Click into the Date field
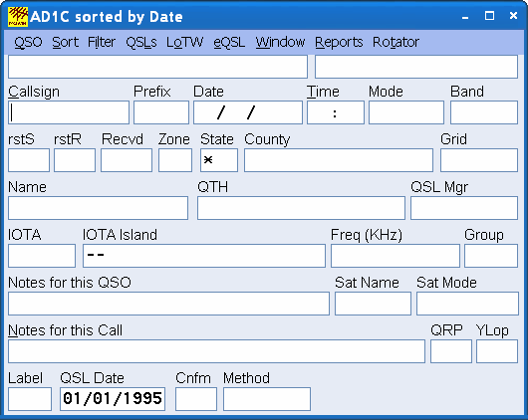Screen dimensions: 528x420 [x=248, y=112]
